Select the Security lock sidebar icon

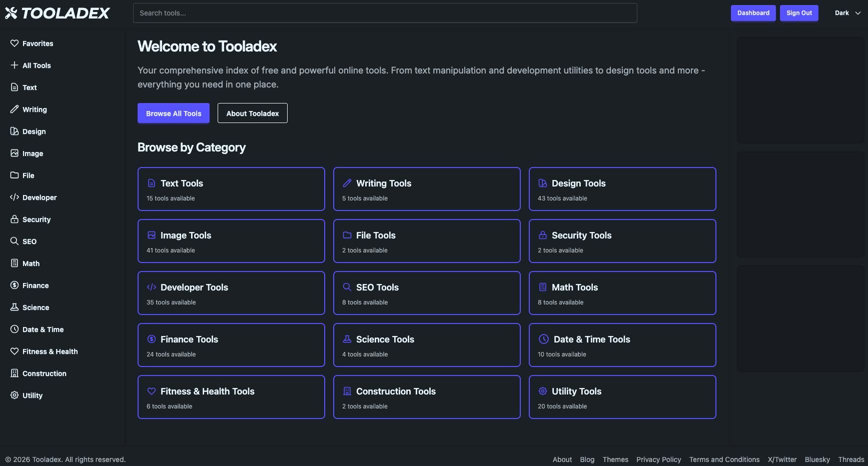coord(15,219)
